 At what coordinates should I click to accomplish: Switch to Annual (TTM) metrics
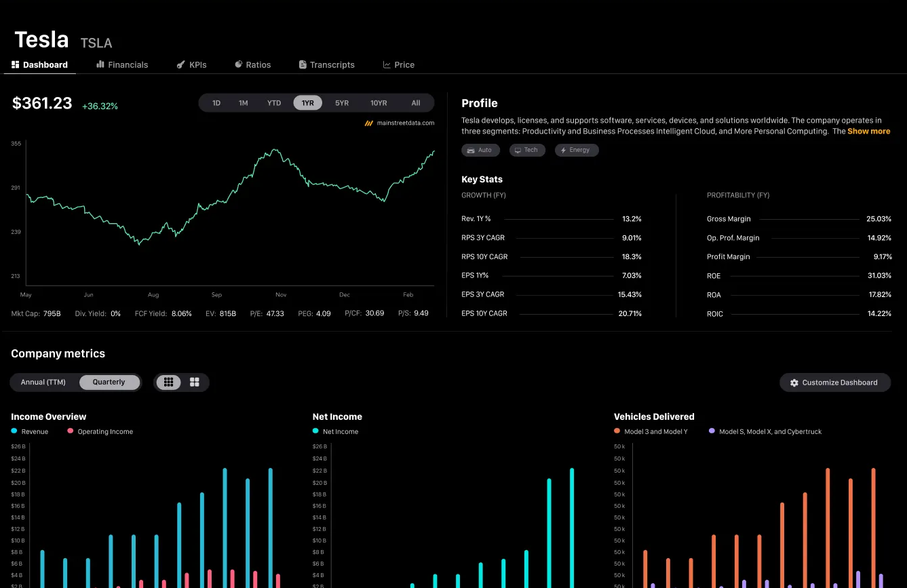coord(43,382)
